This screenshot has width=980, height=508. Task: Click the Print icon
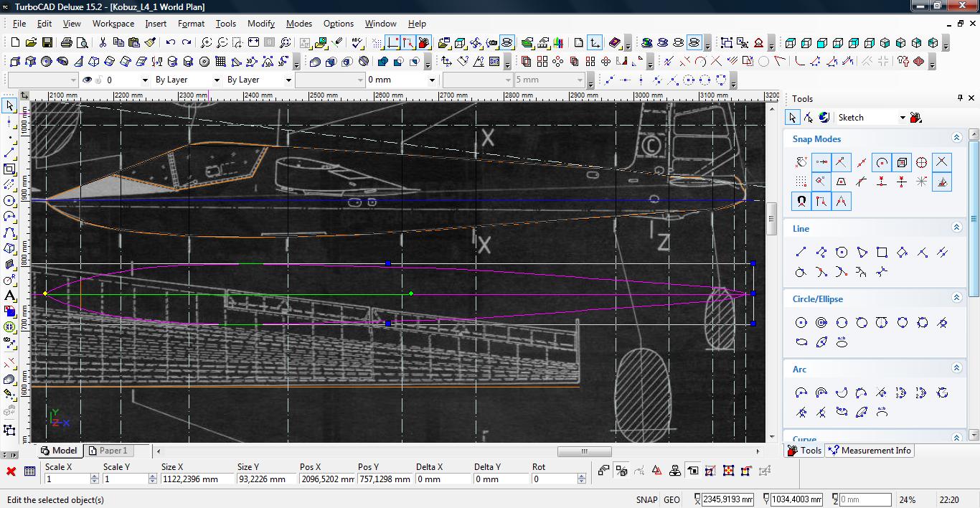tap(65, 43)
